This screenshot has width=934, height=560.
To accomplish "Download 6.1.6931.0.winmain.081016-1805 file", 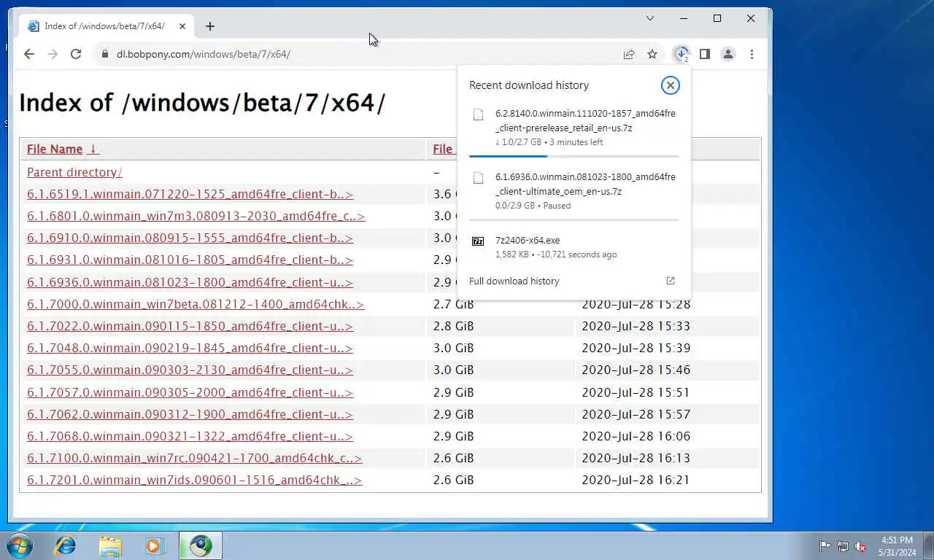I will tap(190, 260).
